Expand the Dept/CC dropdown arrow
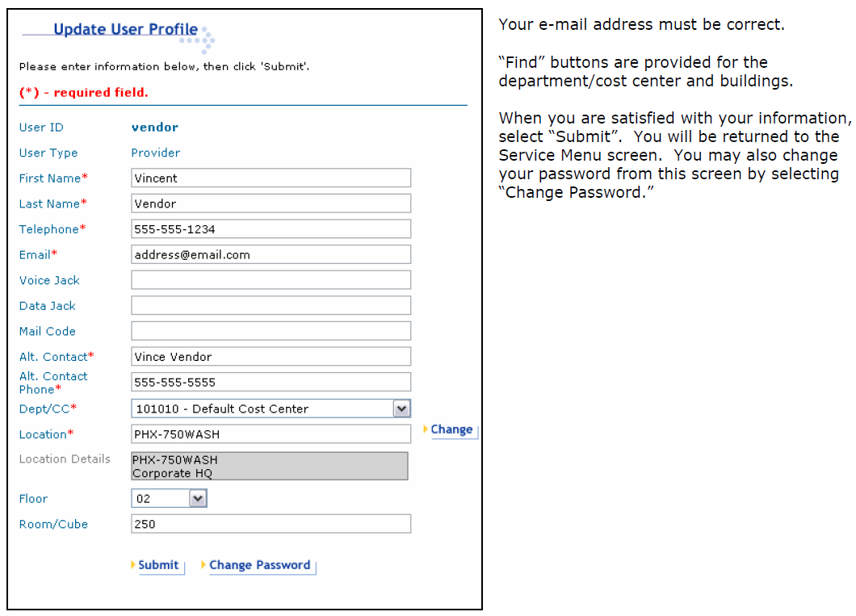Viewport: 856px width, 616px height. [x=401, y=409]
